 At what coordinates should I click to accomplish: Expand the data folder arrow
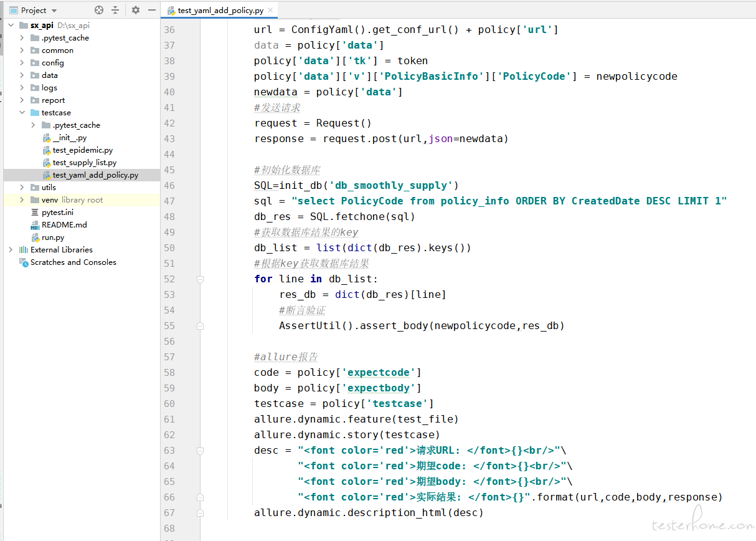(x=22, y=75)
